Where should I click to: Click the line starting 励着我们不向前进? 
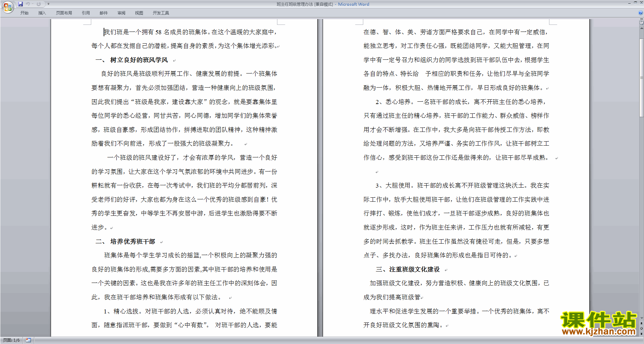(163, 144)
